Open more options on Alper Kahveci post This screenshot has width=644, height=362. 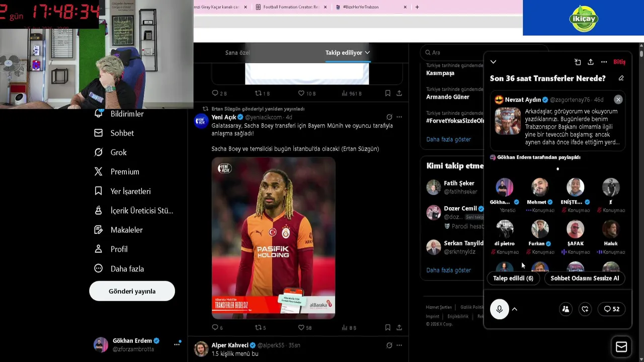point(399,345)
